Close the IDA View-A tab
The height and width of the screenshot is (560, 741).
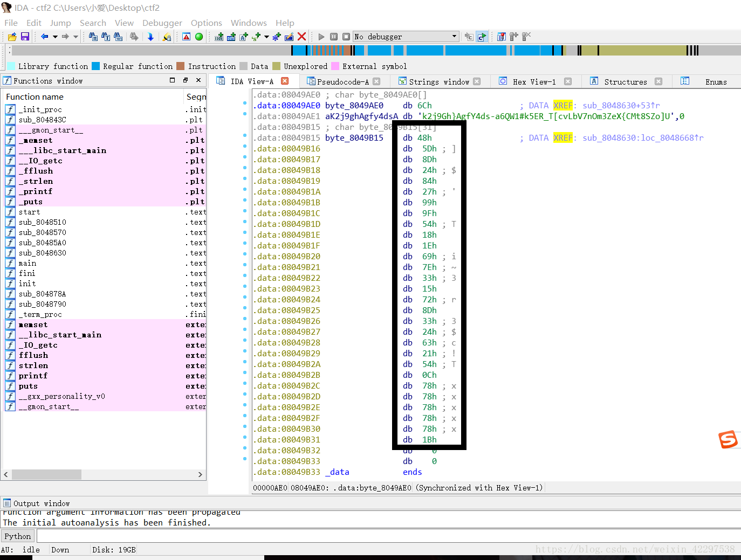285,81
